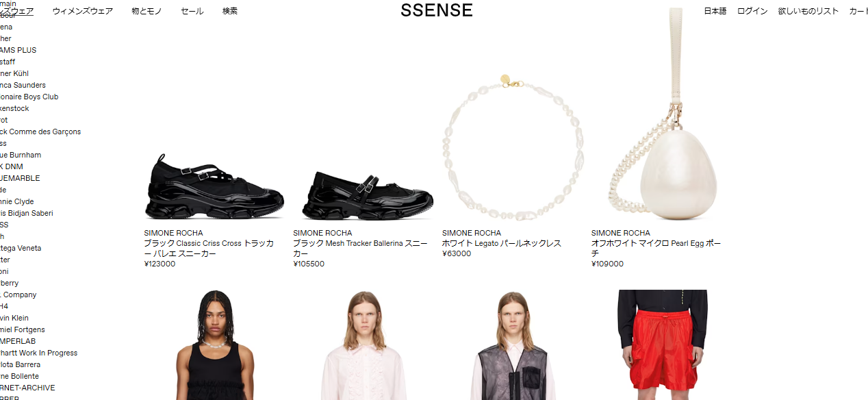The height and width of the screenshot is (400, 868).
Task: Open the 日本語 language selector
Action: point(715,11)
